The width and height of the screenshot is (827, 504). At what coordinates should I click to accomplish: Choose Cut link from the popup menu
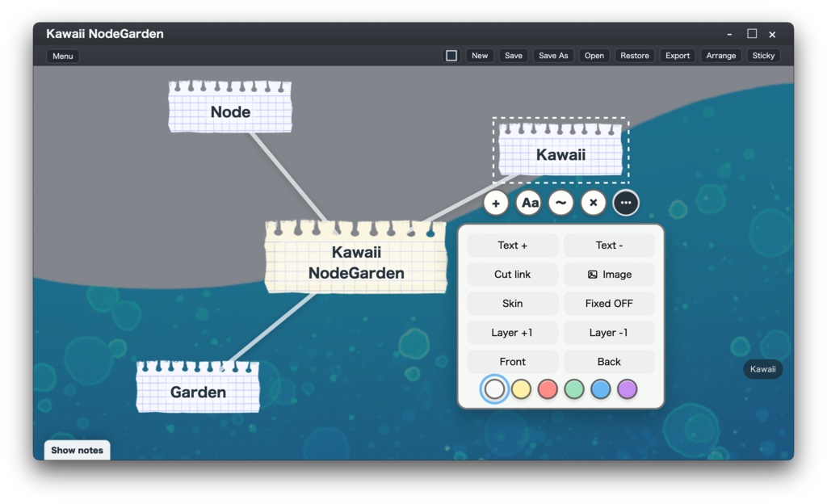512,274
